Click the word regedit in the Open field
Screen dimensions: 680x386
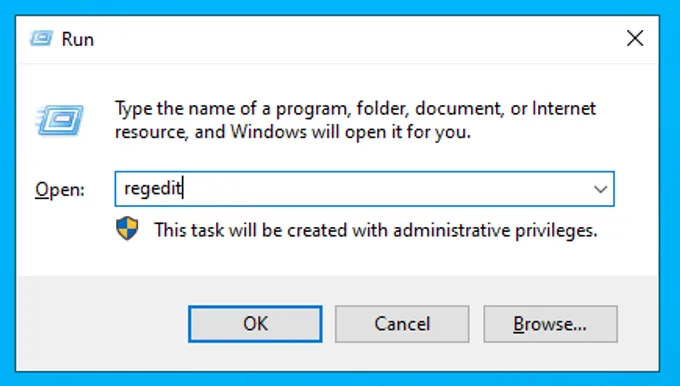point(153,188)
